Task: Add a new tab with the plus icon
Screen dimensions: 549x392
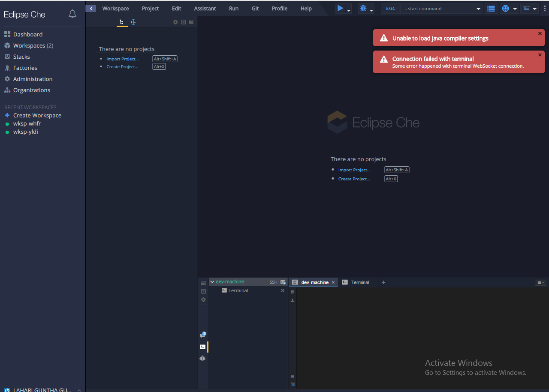Action: (383, 282)
